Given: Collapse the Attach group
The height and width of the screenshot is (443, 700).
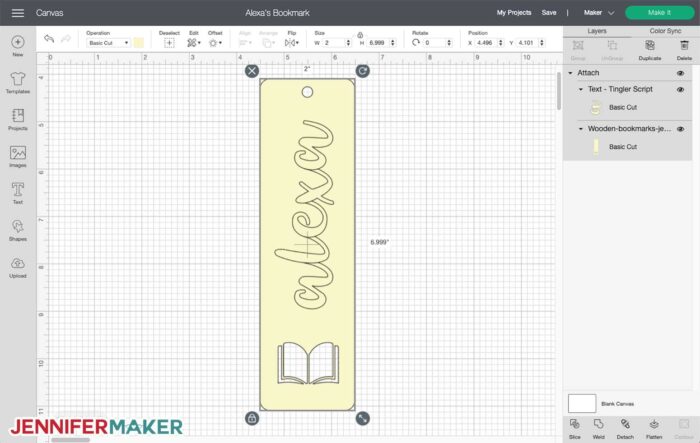Looking at the screenshot, I should click(x=570, y=73).
